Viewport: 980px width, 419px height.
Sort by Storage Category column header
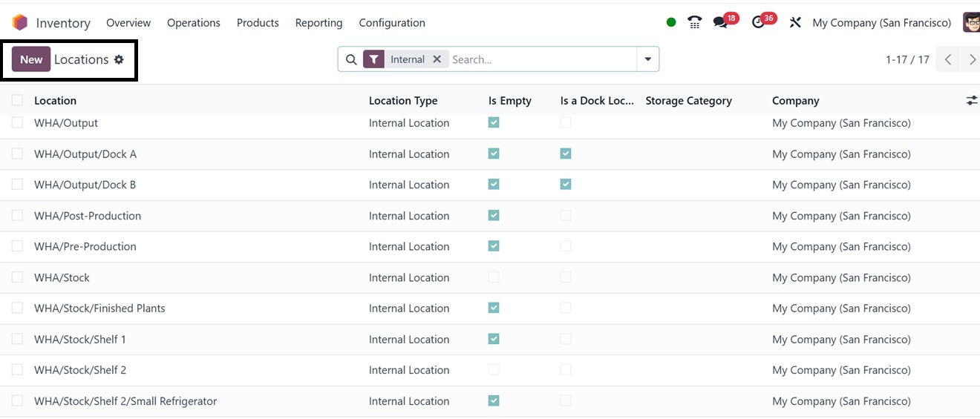pos(689,100)
